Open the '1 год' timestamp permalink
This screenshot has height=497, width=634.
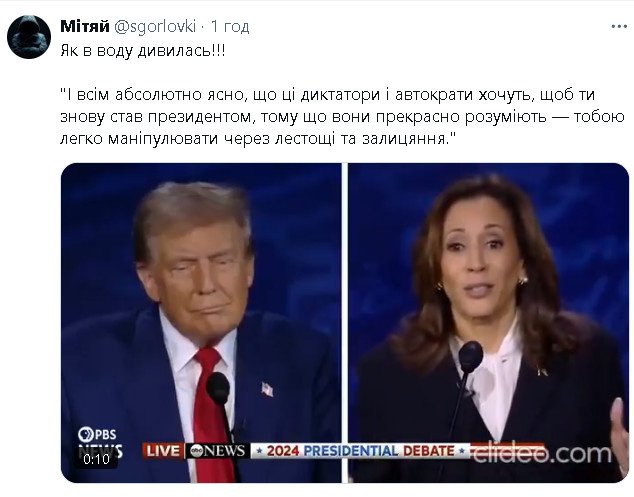pyautogui.click(x=230, y=27)
